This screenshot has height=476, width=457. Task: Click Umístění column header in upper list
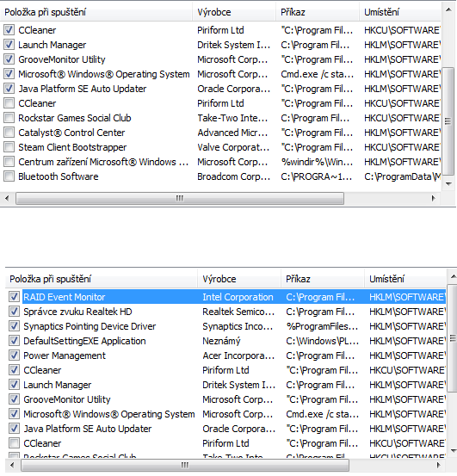coord(400,12)
